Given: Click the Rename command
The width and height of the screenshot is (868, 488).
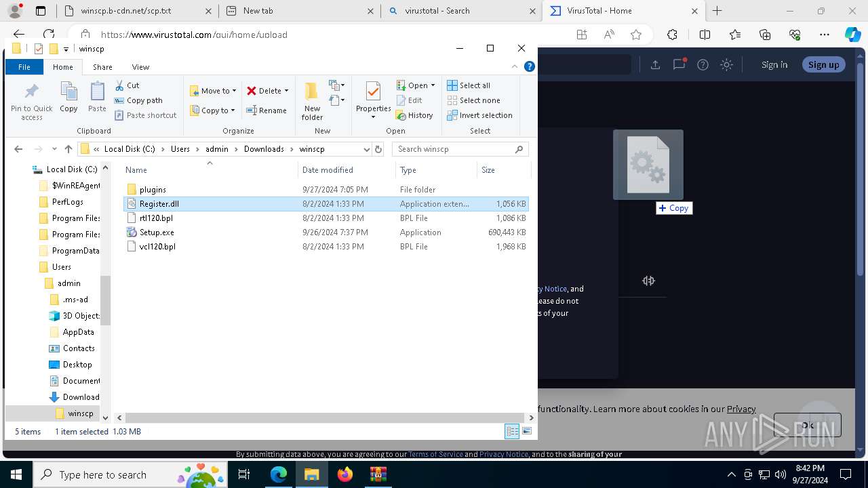Looking at the screenshot, I should click(x=266, y=110).
